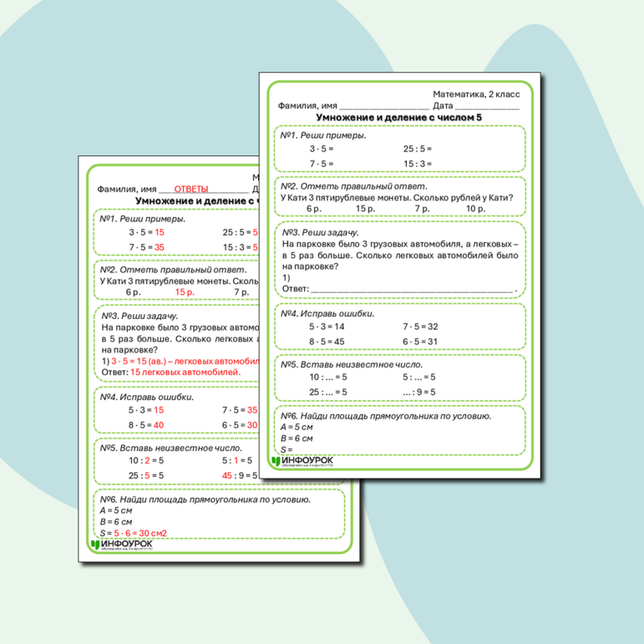Viewport: 644px width, 644px height.
Task: Click the blank name line after 'Фамилия, имя'
Action: (x=384, y=107)
